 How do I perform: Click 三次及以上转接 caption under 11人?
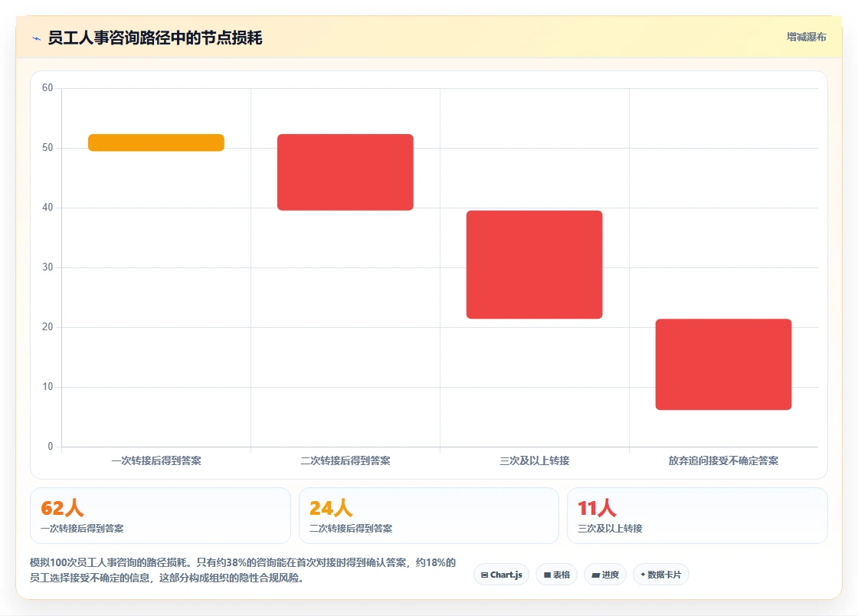coord(610,529)
